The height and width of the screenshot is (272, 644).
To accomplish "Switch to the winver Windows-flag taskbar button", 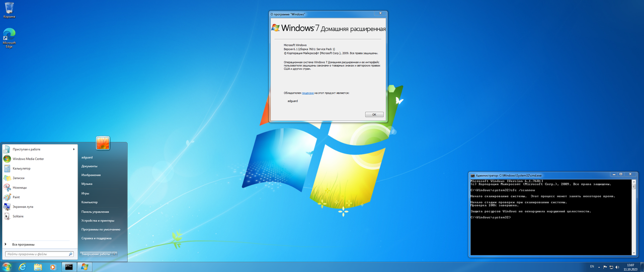I will [x=84, y=266].
